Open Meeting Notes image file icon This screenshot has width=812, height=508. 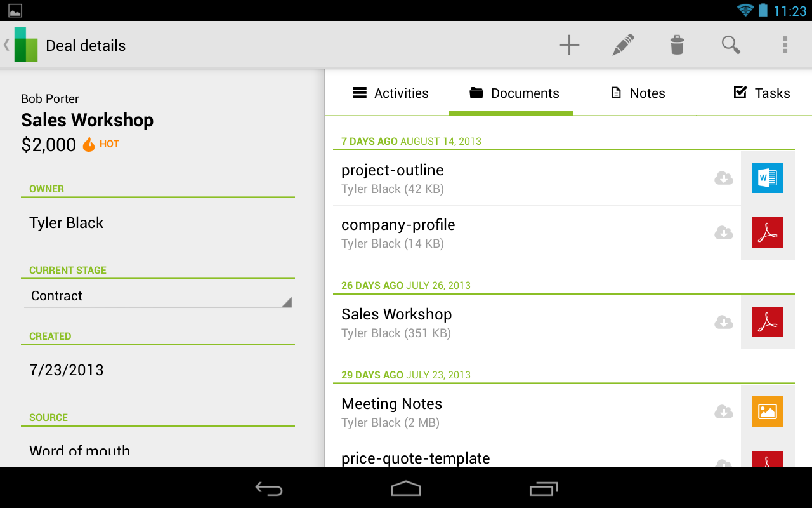768,411
